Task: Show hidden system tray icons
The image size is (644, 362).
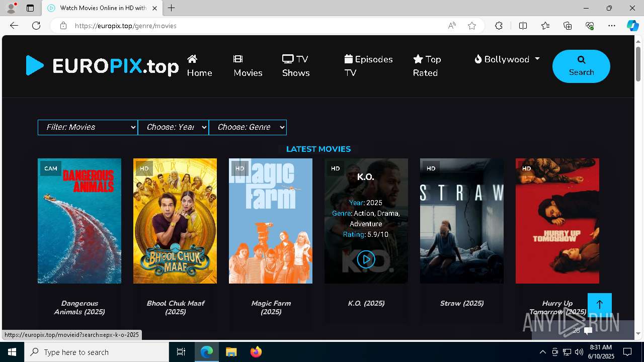Action: [542, 352]
